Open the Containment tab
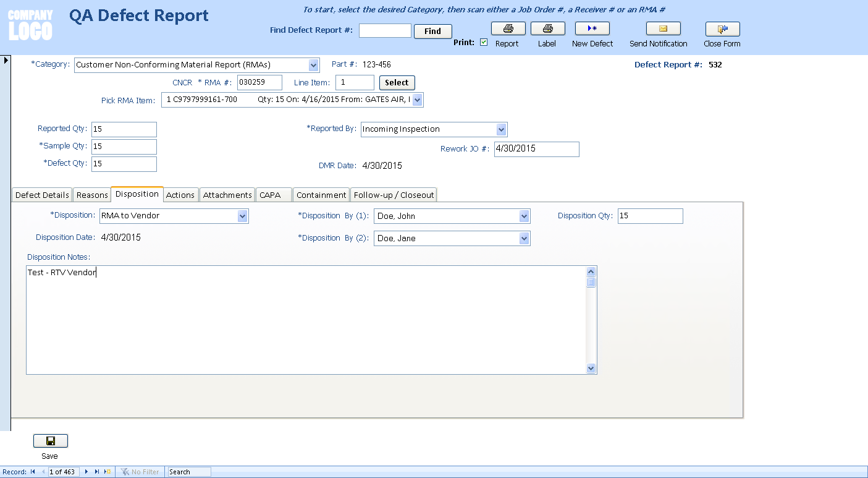This screenshot has width=868, height=478. (x=321, y=195)
